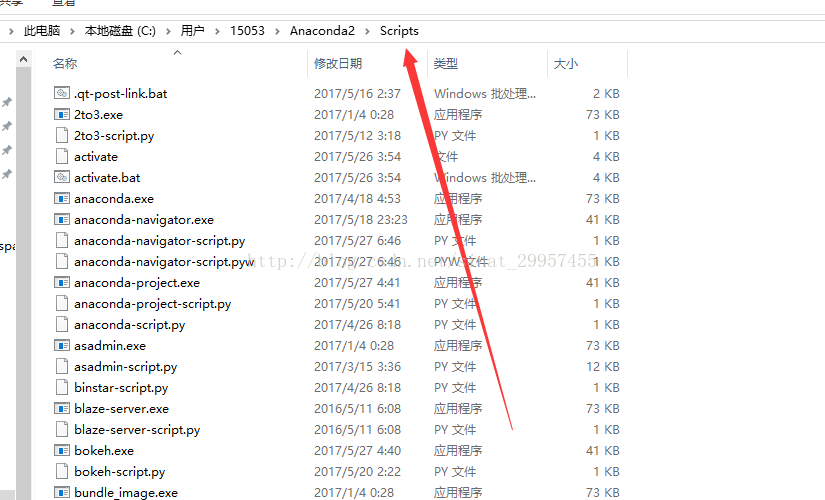The width and height of the screenshot is (825, 500).
Task: Navigate to the Anaconda2 breadcrumb
Action: click(323, 31)
